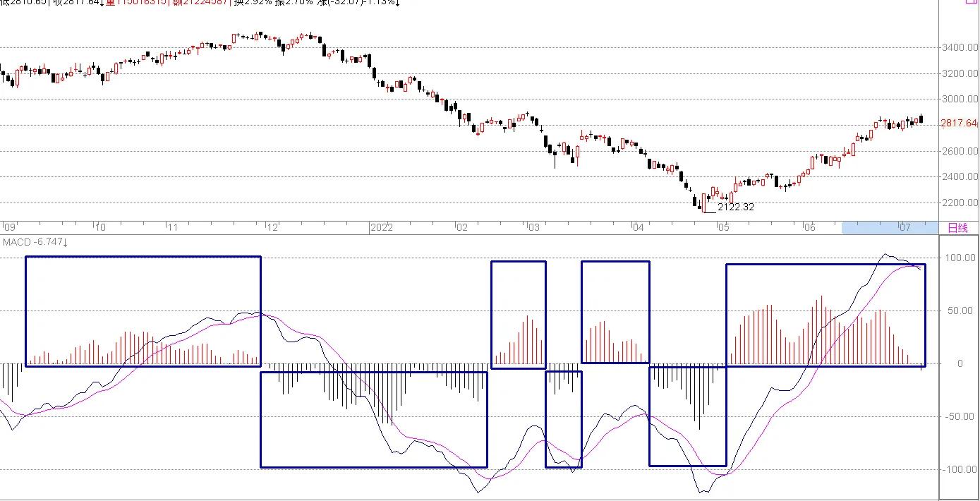Click the -50.00 MACD axis label

(960, 416)
